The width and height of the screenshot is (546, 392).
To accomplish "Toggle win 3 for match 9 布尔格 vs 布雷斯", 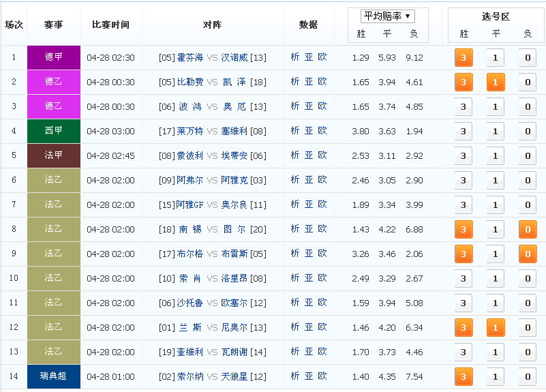I will point(464,254).
